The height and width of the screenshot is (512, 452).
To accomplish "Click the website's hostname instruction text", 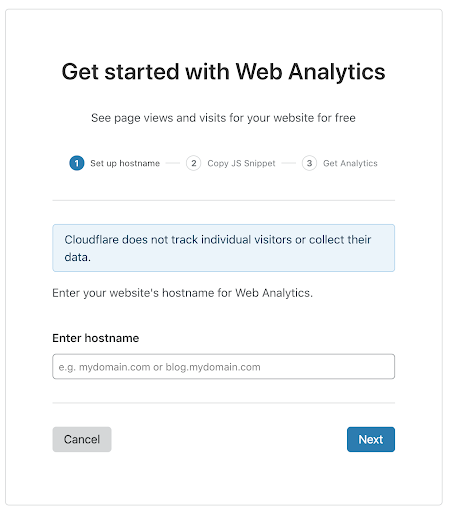I will pyautogui.click(x=183, y=293).
